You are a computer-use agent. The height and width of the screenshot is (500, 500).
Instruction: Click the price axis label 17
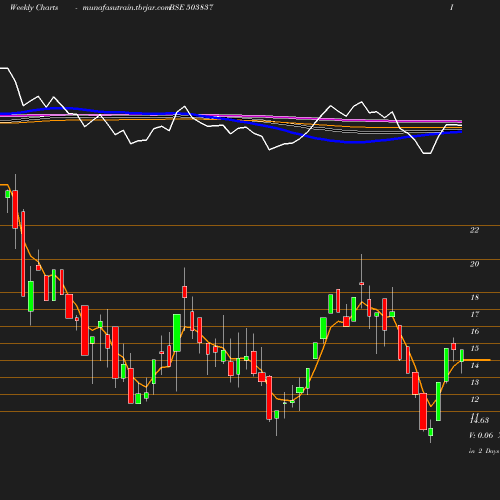click(x=475, y=314)
